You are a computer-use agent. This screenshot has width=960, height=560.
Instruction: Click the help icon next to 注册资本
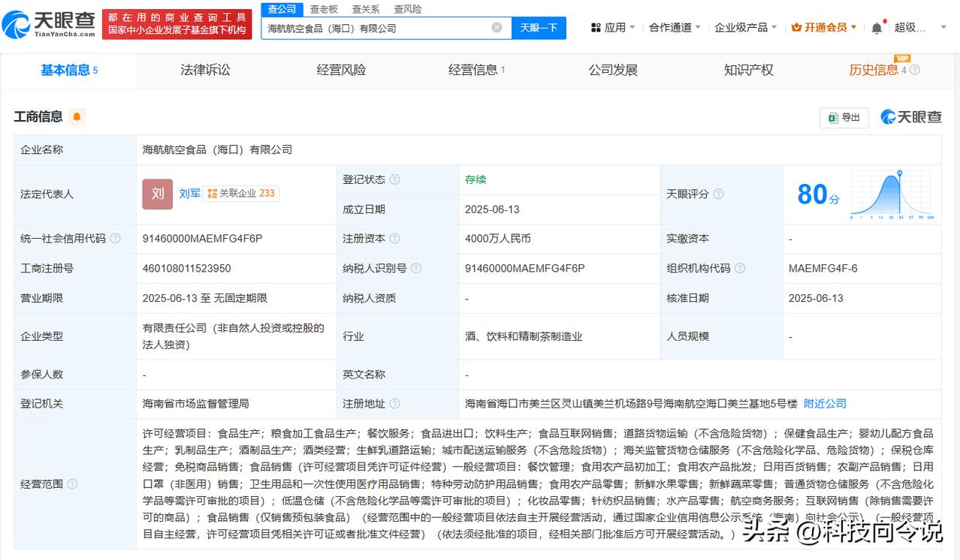click(x=395, y=239)
